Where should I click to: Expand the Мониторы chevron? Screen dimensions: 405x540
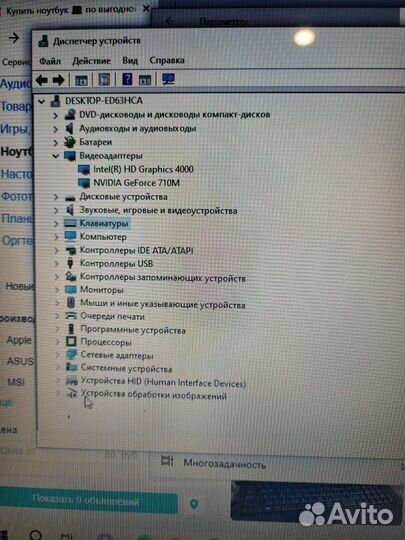point(57,290)
